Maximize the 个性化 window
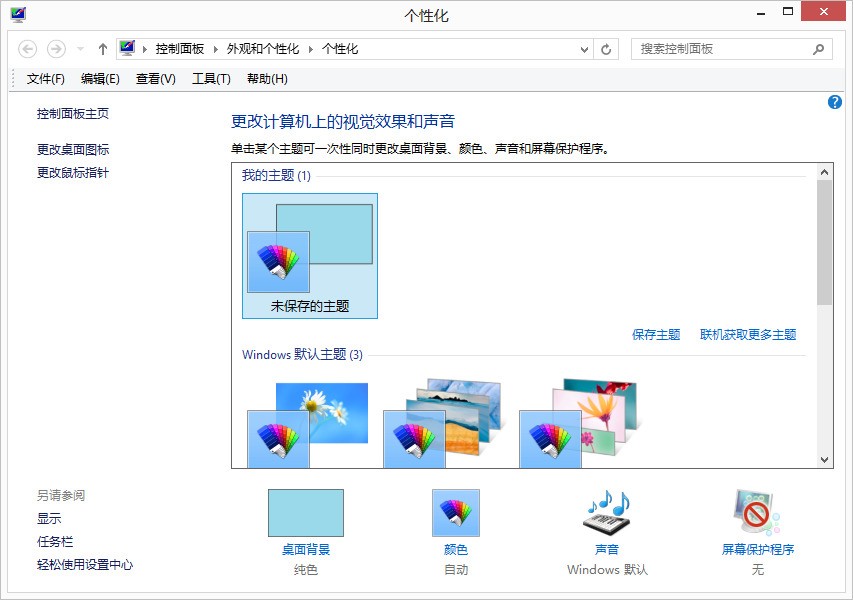853x600 pixels. (788, 11)
